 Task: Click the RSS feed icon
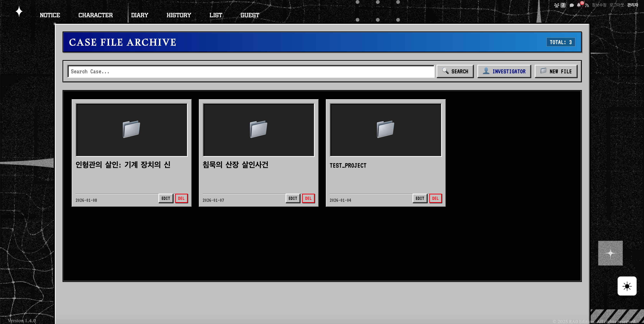(587, 5)
